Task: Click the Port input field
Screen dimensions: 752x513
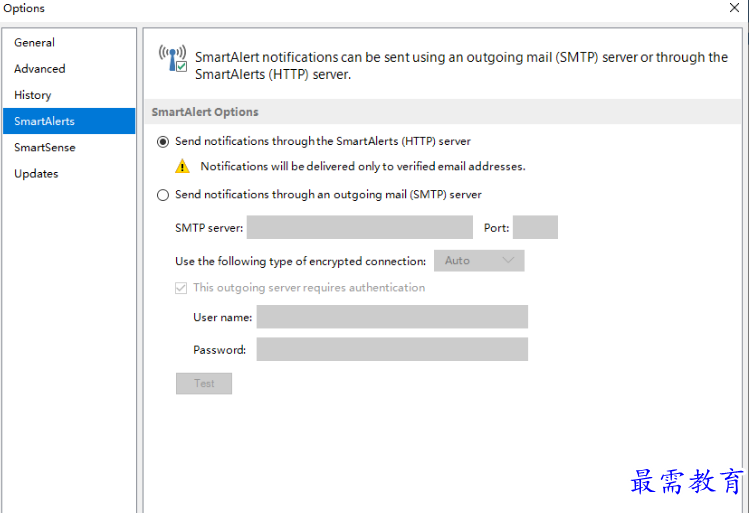Action: tap(535, 227)
